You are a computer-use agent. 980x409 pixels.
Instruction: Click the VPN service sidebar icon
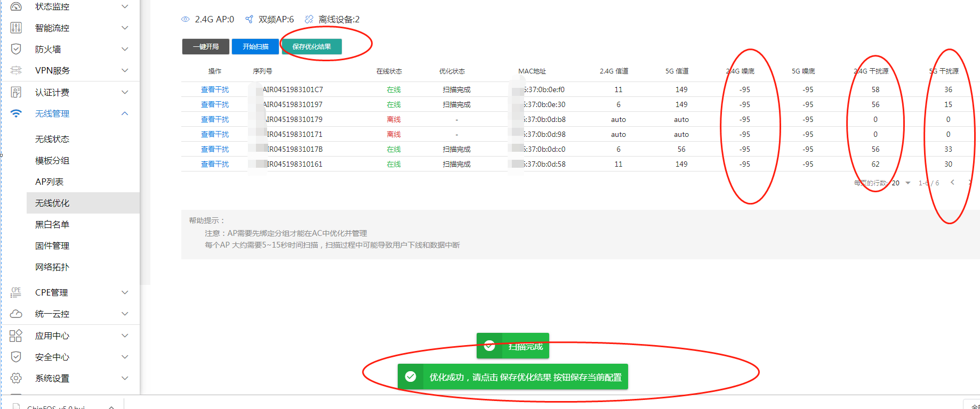(x=16, y=70)
